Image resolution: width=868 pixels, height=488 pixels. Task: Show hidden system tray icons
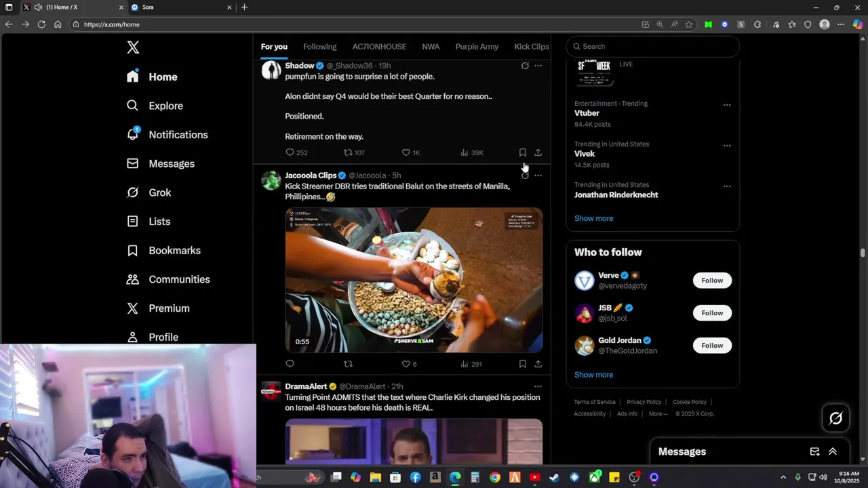(x=783, y=477)
